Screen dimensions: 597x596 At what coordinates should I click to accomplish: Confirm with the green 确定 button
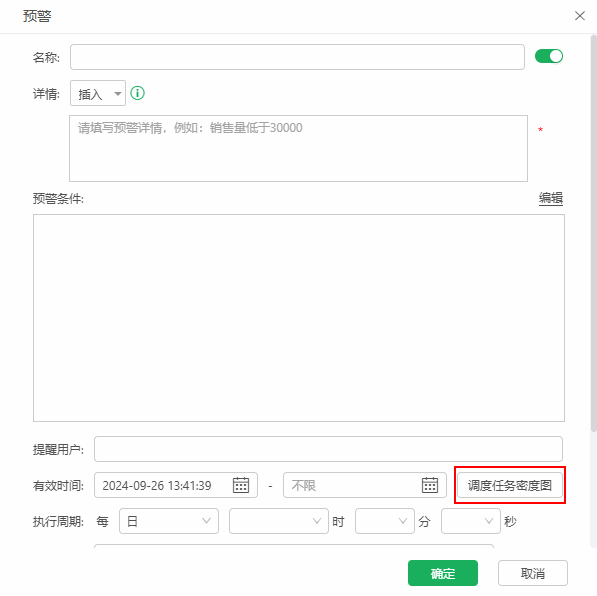pos(443,573)
